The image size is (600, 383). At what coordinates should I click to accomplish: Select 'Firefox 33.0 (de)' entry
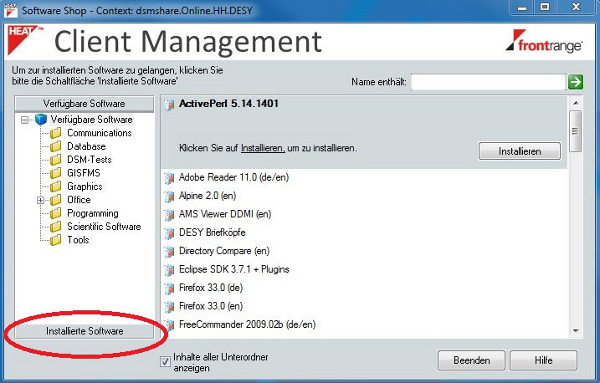tap(211, 288)
